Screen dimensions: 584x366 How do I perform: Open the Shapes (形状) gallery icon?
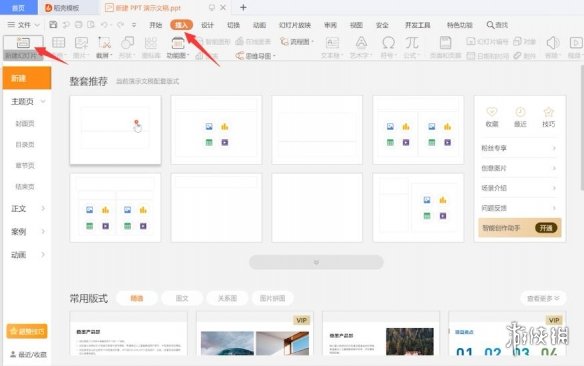[x=127, y=42]
